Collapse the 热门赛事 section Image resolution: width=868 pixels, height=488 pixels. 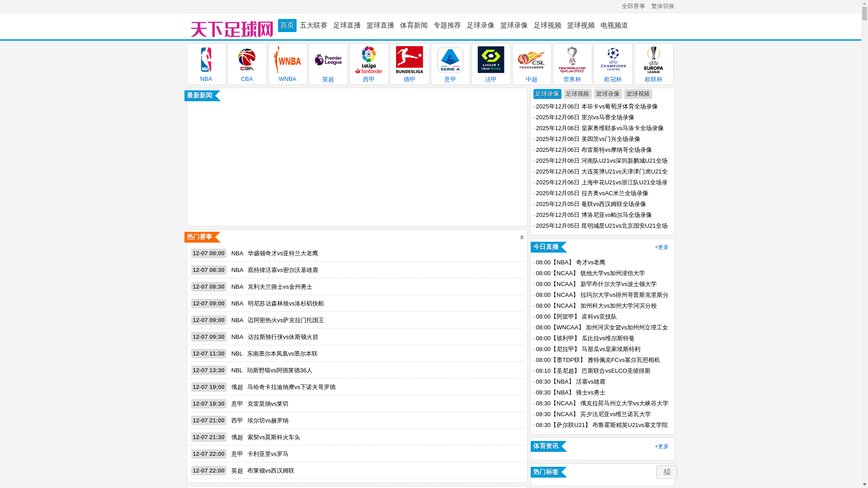coord(522,237)
